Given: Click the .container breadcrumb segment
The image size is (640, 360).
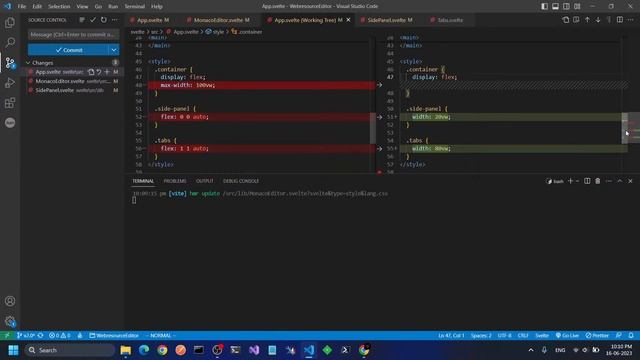Looking at the screenshot, I should click(247, 31).
